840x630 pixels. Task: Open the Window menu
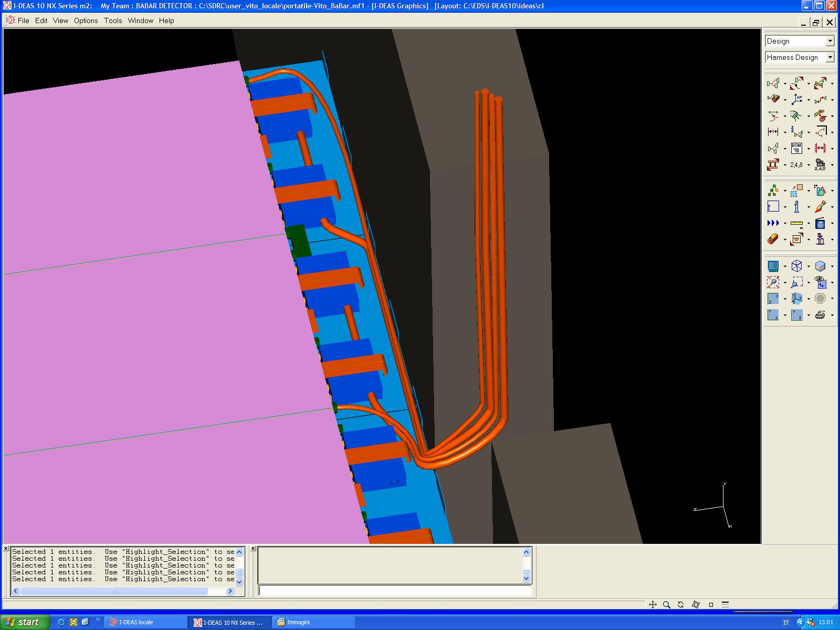[x=141, y=20]
